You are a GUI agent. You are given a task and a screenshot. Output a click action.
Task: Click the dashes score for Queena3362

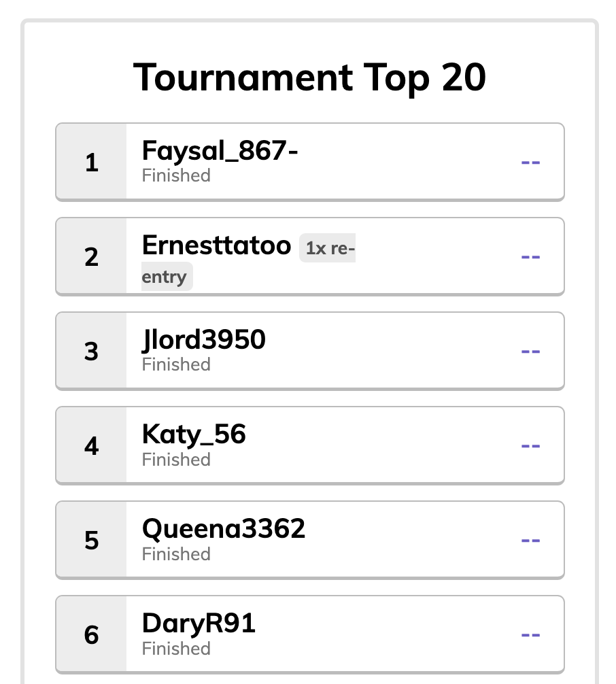click(530, 541)
